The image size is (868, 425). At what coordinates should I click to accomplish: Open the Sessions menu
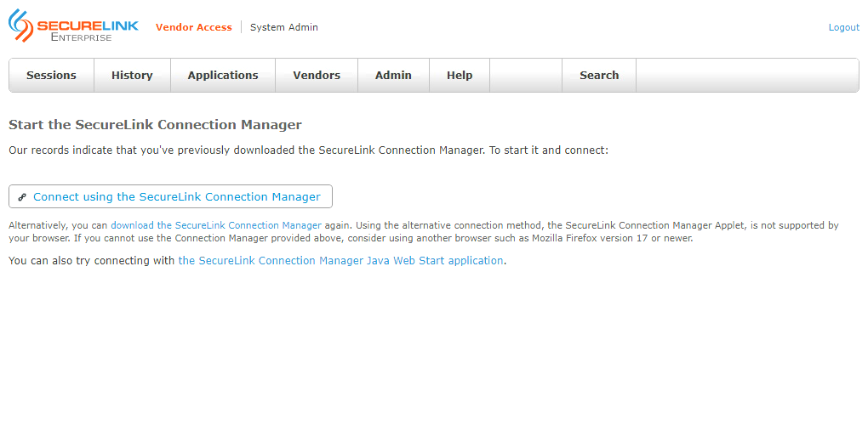pyautogui.click(x=51, y=76)
